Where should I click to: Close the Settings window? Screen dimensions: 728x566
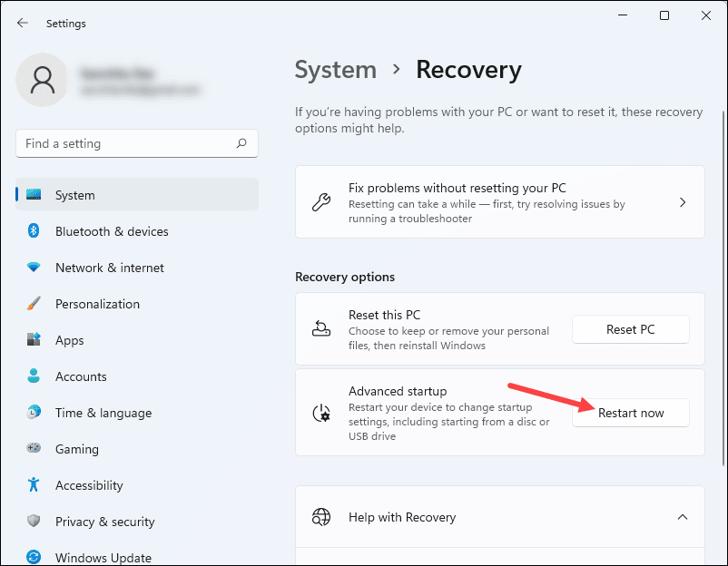[x=706, y=15]
